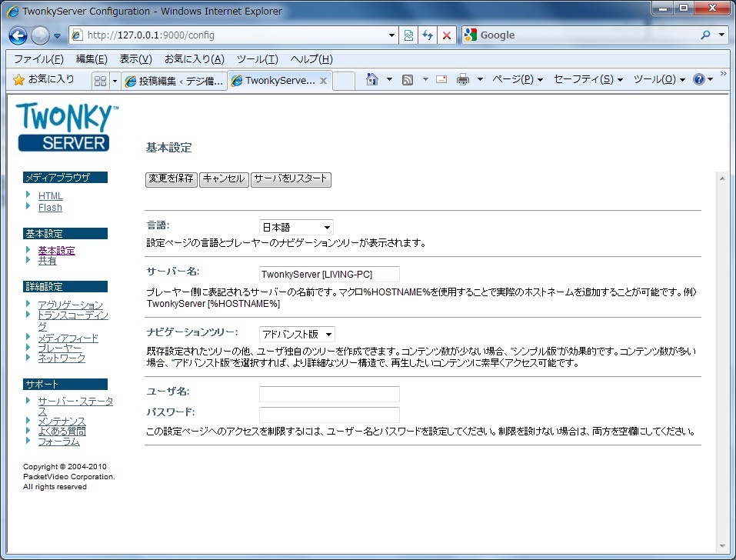Open Favorites center star button
Image resolution: width=736 pixels, height=560 pixels.
(44, 79)
